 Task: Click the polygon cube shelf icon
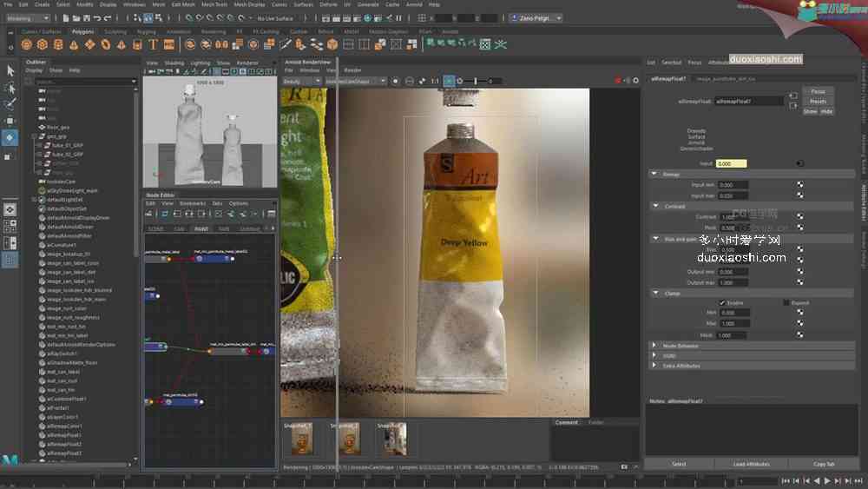[42, 45]
